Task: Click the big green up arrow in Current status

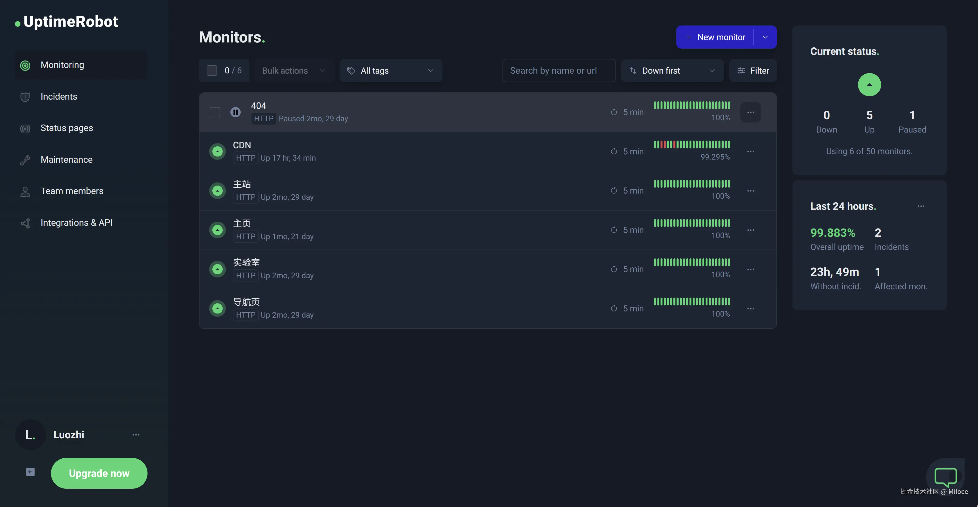Action: 869,84
